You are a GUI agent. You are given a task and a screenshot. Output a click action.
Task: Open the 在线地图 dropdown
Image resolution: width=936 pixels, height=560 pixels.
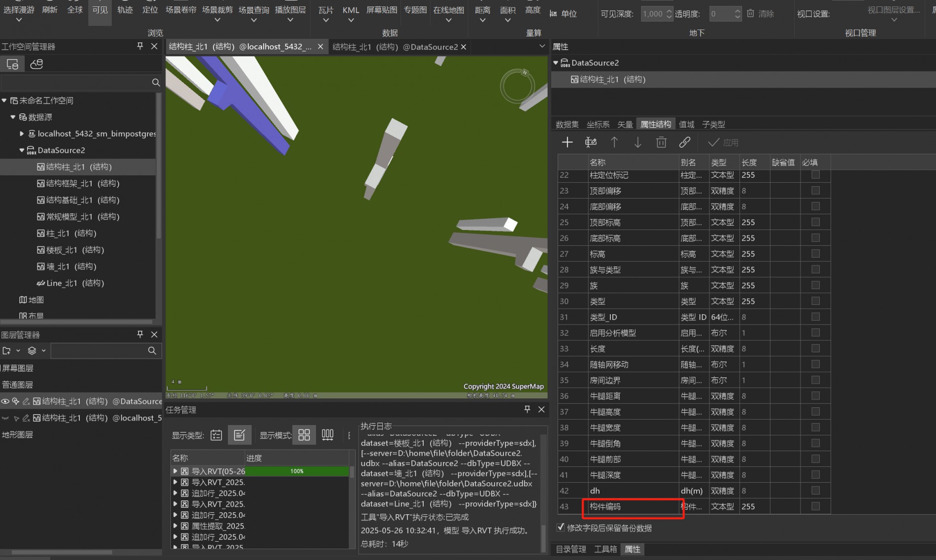click(x=448, y=20)
